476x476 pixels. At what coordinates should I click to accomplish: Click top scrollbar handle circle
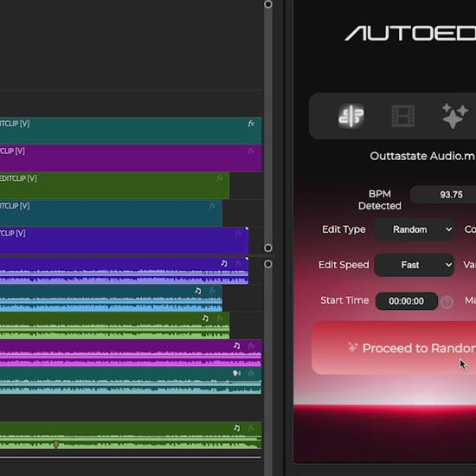[x=268, y=4]
